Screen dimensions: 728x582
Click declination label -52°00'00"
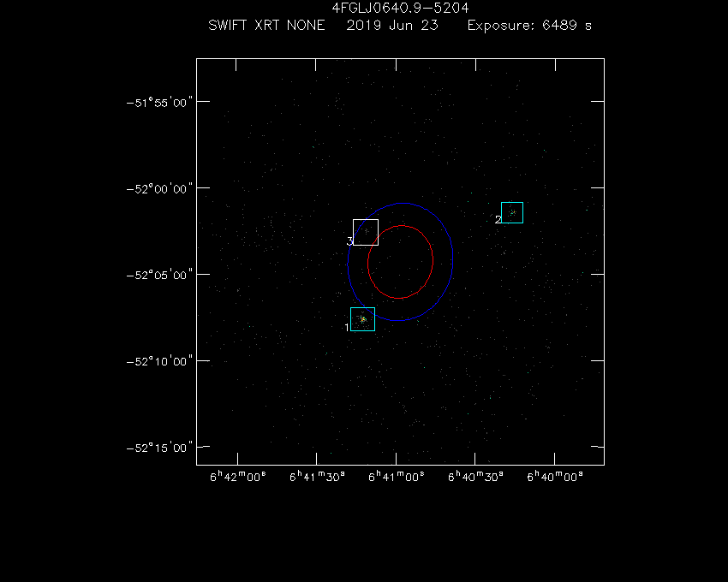click(159, 188)
